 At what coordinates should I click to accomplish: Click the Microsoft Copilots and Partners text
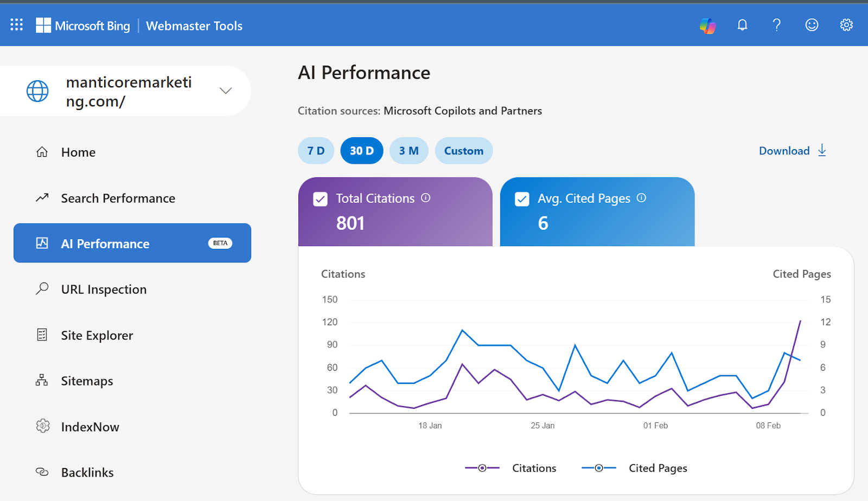tap(463, 111)
